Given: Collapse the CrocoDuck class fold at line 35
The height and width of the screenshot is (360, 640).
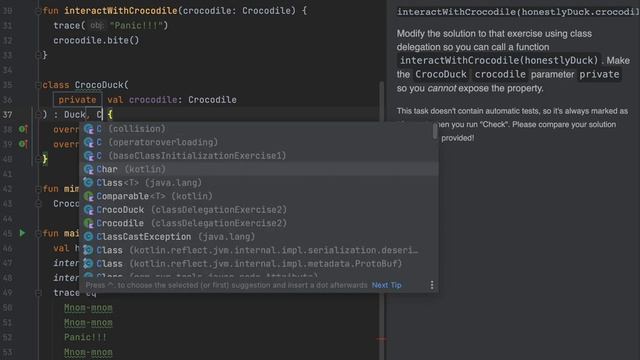Looking at the screenshot, I should 38,85.
